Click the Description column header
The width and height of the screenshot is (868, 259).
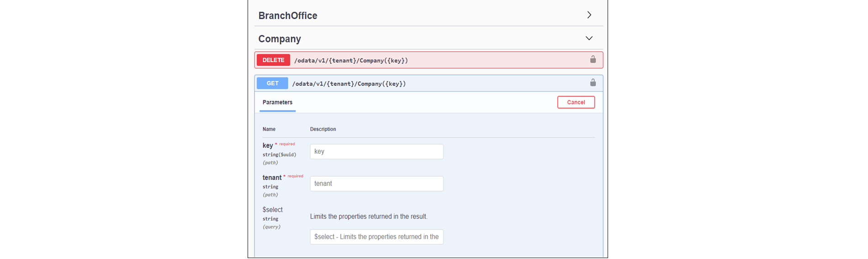click(323, 129)
